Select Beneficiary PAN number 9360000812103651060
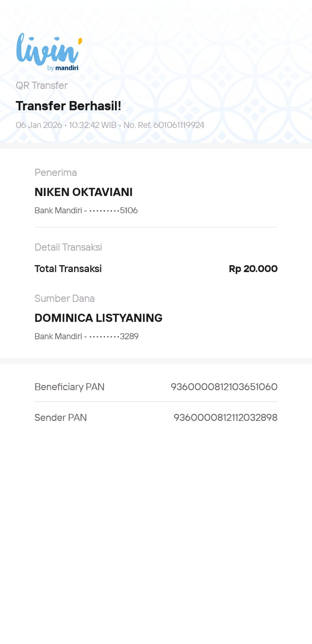The width and height of the screenshot is (312, 644). pos(224,387)
